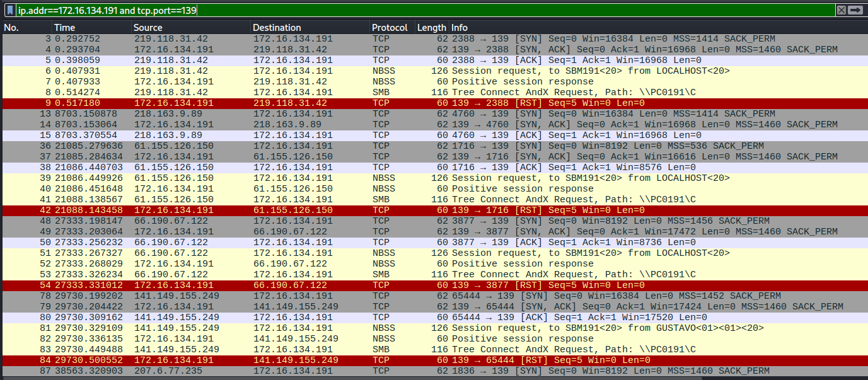Sort by the Length column header
Viewport: 868px width, 380px height.
point(432,28)
